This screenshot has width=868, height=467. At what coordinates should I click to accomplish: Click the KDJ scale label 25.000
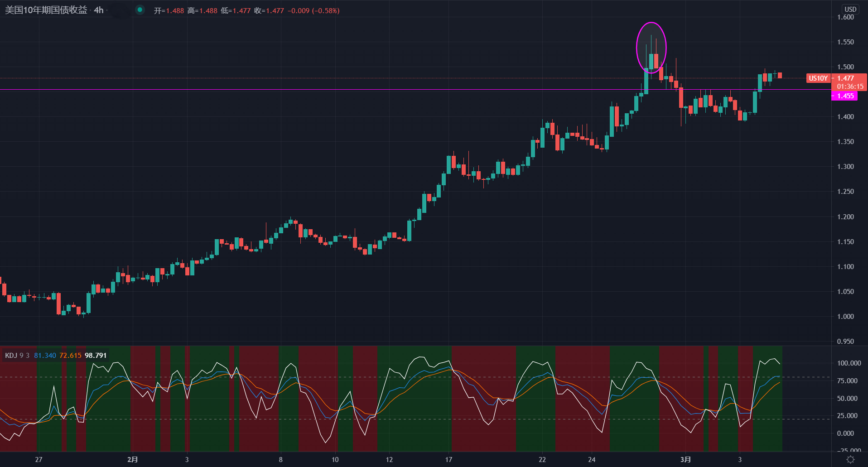pyautogui.click(x=847, y=416)
